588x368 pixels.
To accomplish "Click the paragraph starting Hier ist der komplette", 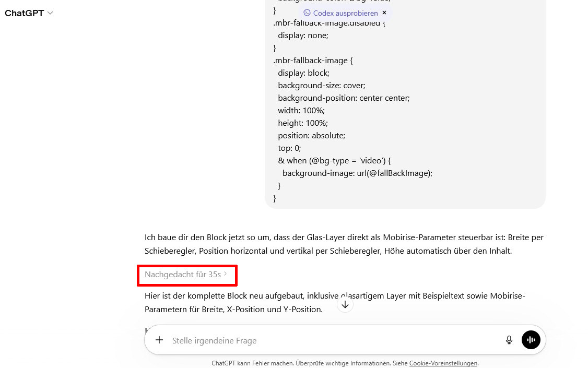I will 335,302.
